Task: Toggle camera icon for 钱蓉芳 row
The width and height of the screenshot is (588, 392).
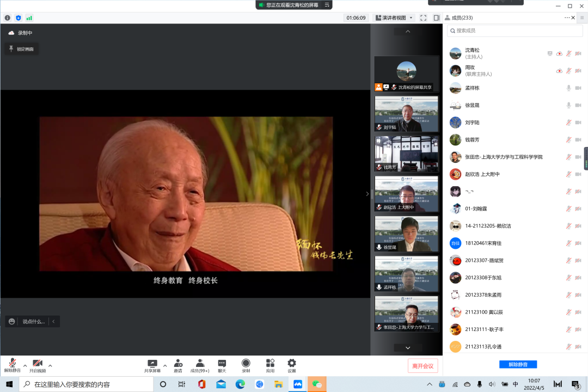Action: pos(578,140)
